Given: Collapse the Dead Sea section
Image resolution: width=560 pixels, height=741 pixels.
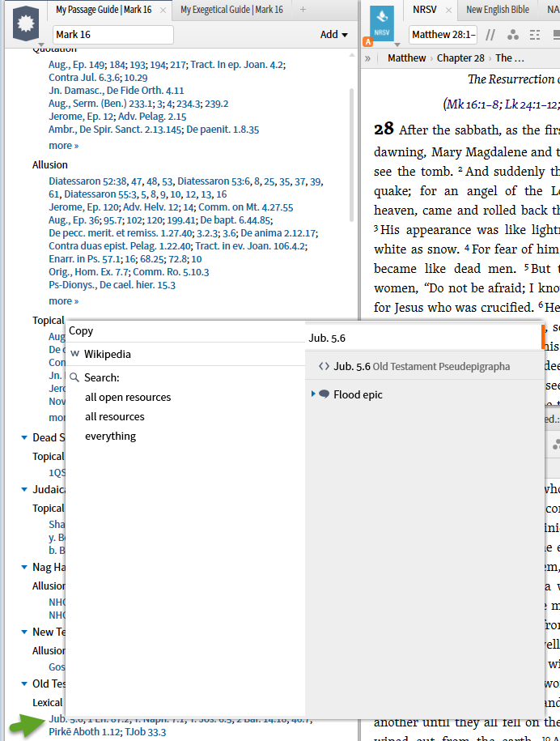Looking at the screenshot, I should point(24,437).
